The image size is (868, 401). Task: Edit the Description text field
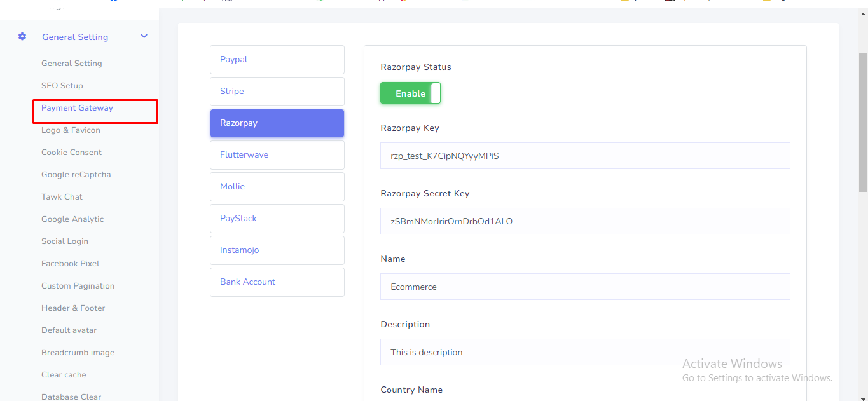[584, 352]
